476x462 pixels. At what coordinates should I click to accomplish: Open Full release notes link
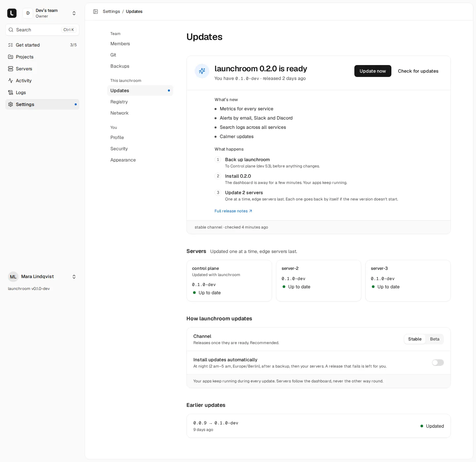pyautogui.click(x=233, y=211)
